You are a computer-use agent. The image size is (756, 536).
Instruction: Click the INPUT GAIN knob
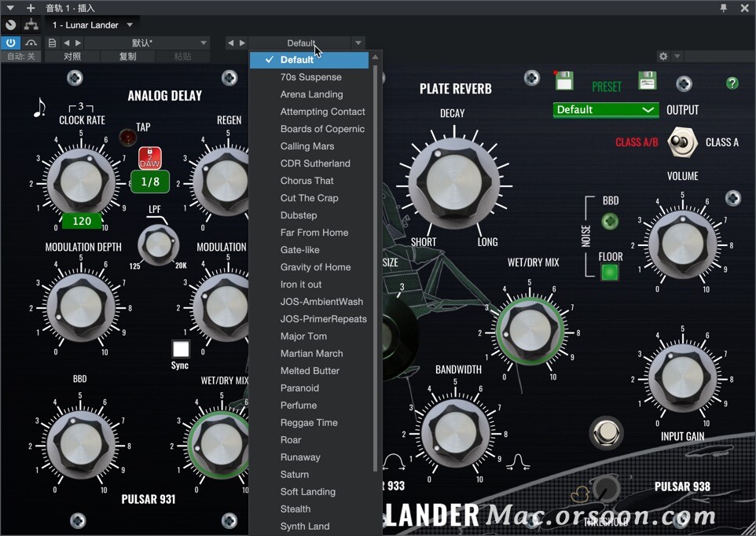pos(682,377)
